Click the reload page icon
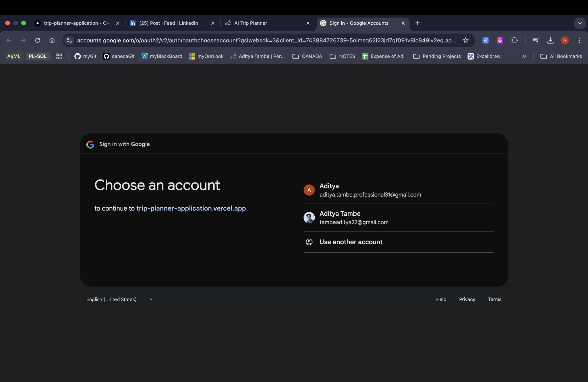The height and width of the screenshot is (382, 588). point(38,40)
